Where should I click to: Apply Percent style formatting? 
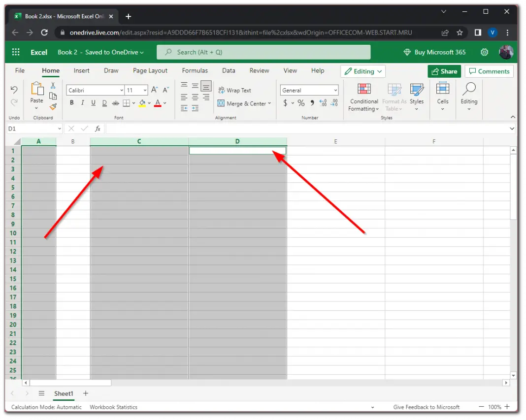[x=301, y=103]
